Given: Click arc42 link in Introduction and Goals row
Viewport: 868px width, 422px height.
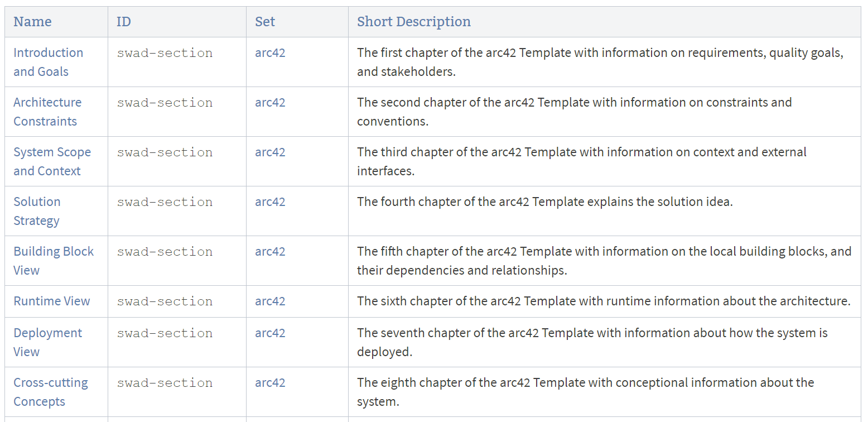Looking at the screenshot, I should 270,53.
